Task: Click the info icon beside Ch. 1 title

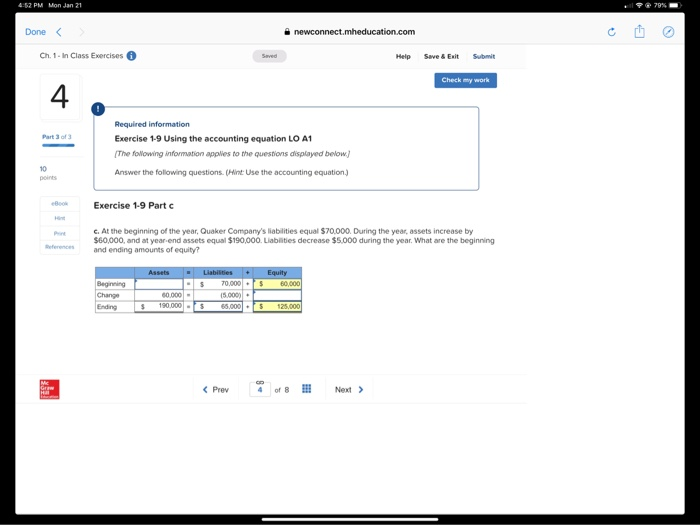Action: point(131,56)
